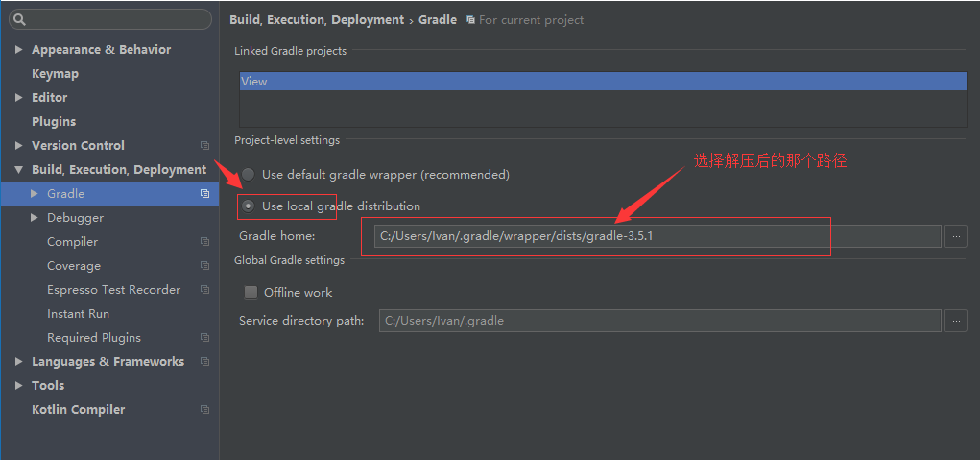
Task: Expand the Tools section
Action: [x=19, y=386]
